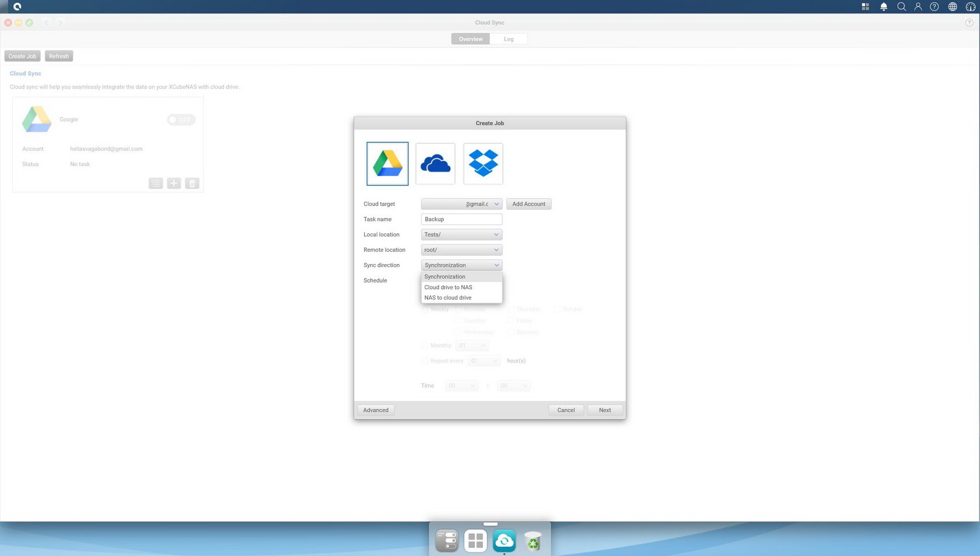Viewport: 980px width, 556px height.
Task: Click the Create Job dialog title bar
Action: (490, 123)
